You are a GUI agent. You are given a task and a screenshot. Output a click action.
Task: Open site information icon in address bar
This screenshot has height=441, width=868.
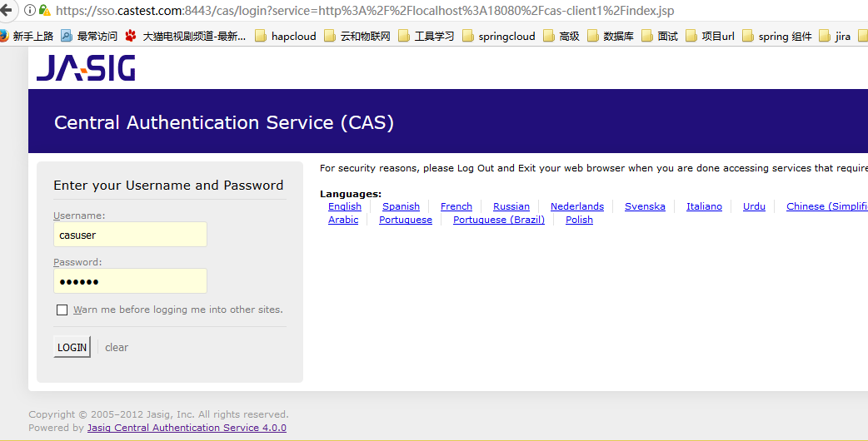(30, 10)
